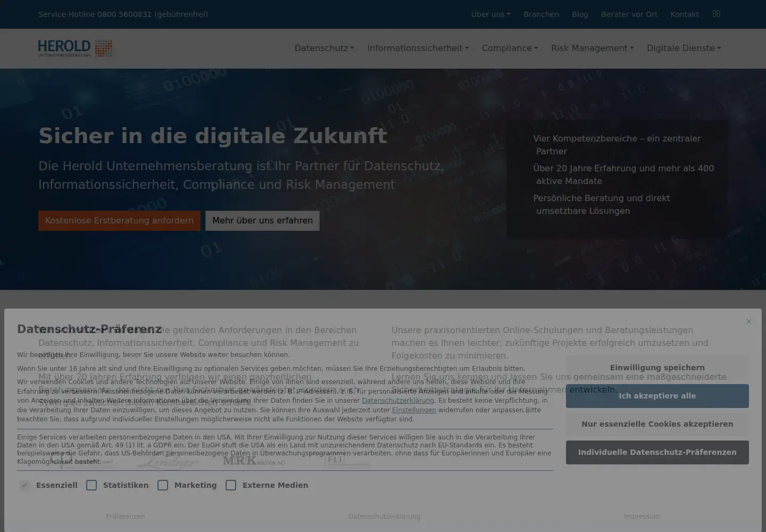Click Kostenlose Erstberatung anfordern button
This screenshot has height=532, width=766.
(x=119, y=221)
